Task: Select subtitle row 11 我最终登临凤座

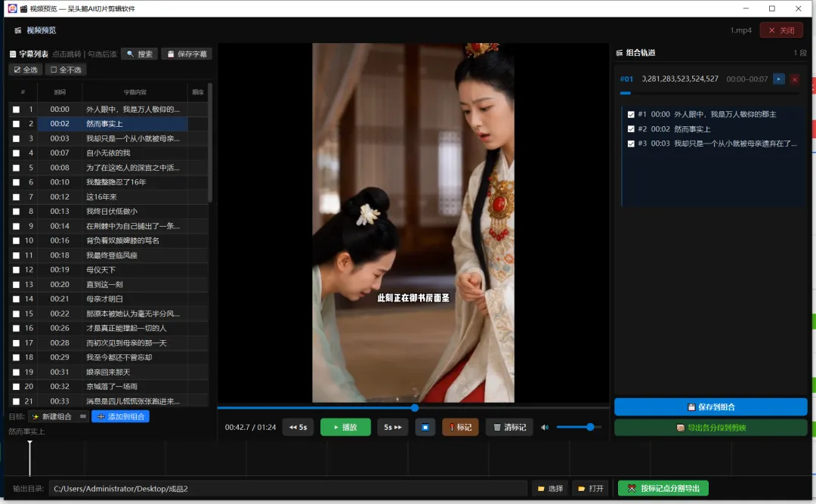Action: coord(108,255)
